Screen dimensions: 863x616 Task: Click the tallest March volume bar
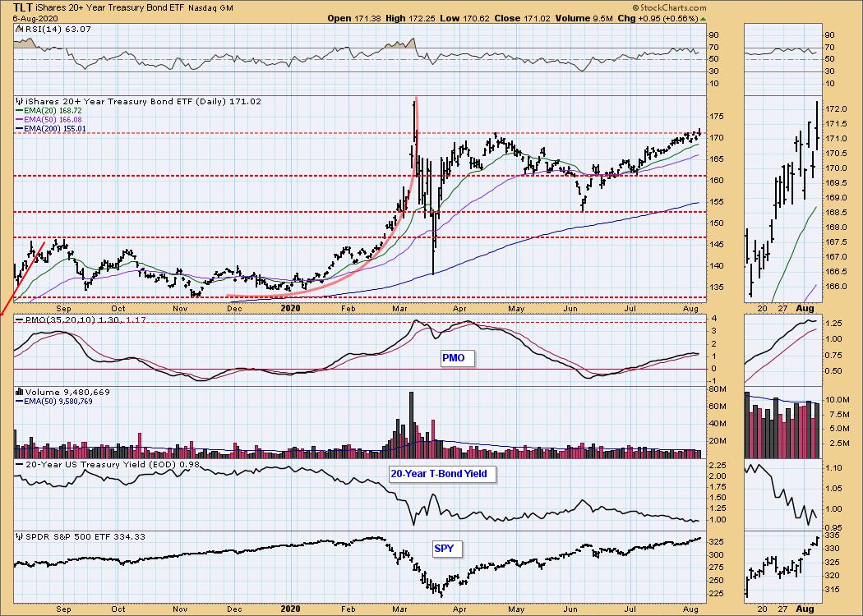411,425
